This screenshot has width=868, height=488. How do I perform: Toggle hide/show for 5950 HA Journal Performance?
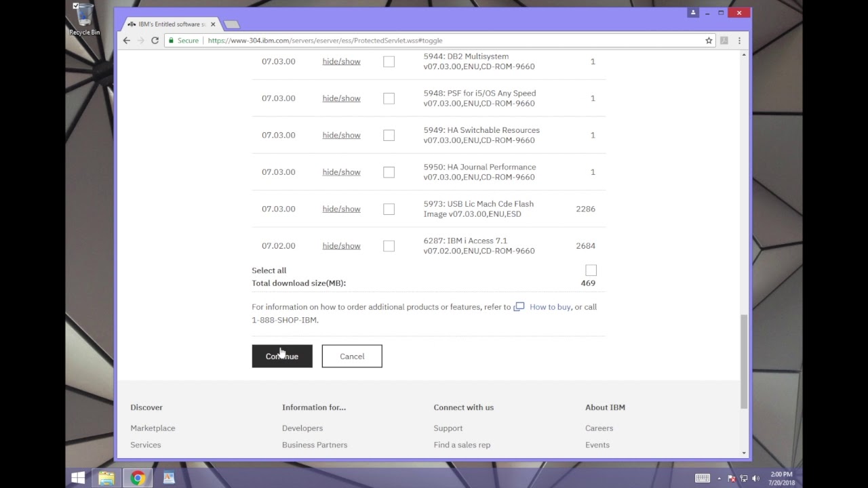pyautogui.click(x=341, y=172)
